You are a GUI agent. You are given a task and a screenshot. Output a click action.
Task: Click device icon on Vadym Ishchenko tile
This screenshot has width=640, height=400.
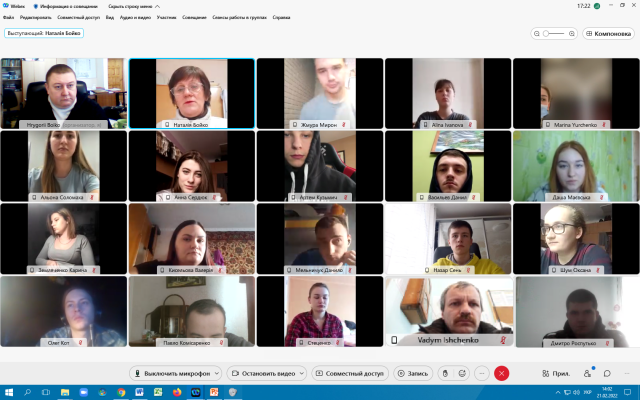click(394, 340)
